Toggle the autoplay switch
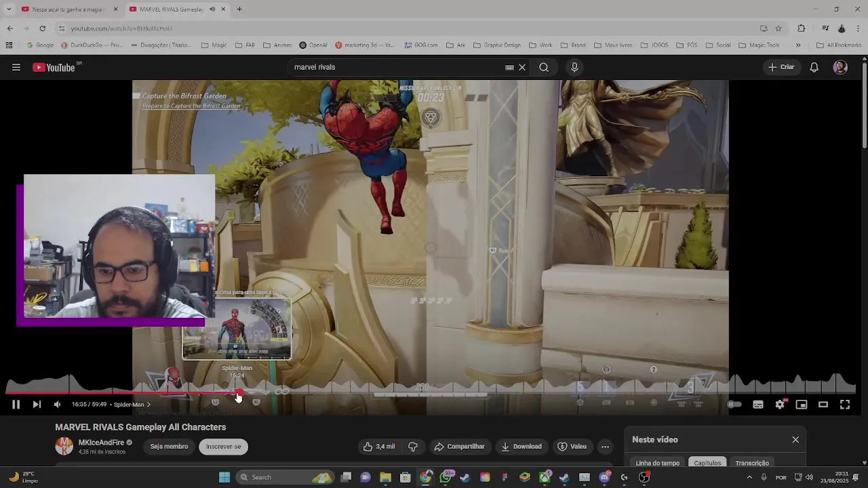868x488 pixels. (734, 405)
